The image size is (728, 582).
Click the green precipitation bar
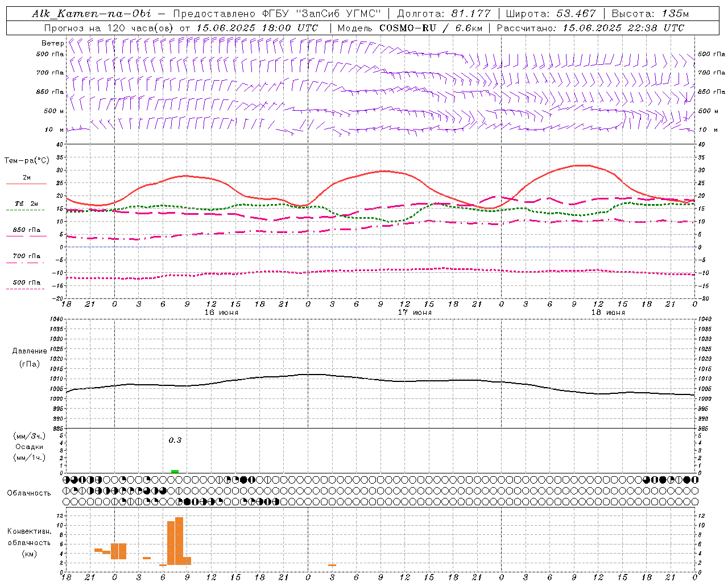(175, 471)
